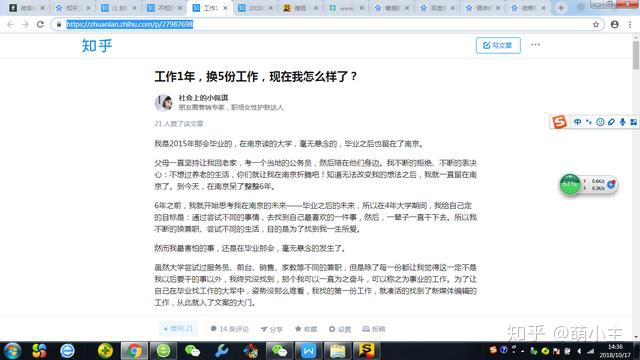Viewport: 640px width, 360px height.
Task: Open the article settings 设置 option
Action: [340, 329]
